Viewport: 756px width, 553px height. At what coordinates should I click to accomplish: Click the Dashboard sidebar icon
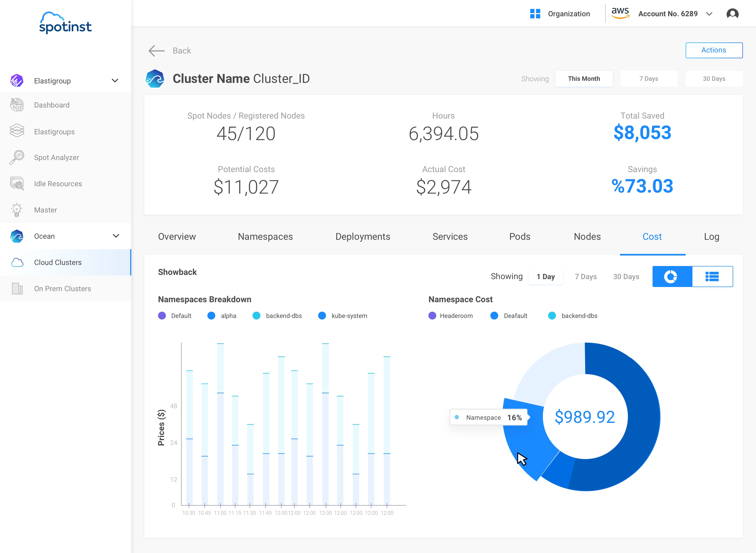17,105
